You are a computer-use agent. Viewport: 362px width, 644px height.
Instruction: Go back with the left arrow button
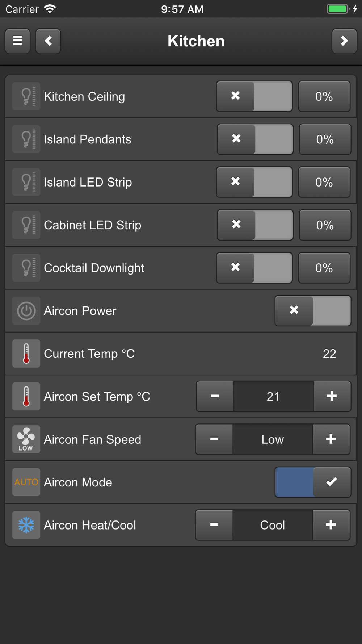pyautogui.click(x=48, y=41)
